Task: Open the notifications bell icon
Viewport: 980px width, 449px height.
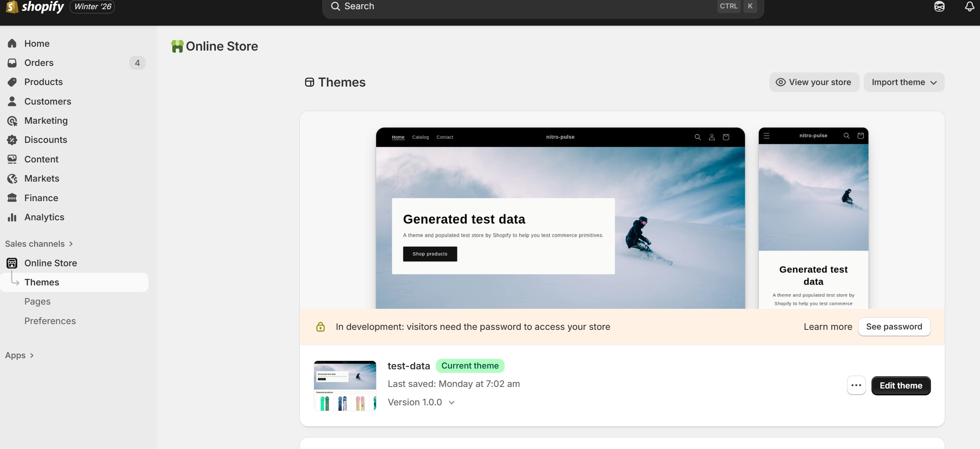Action: pyautogui.click(x=969, y=7)
